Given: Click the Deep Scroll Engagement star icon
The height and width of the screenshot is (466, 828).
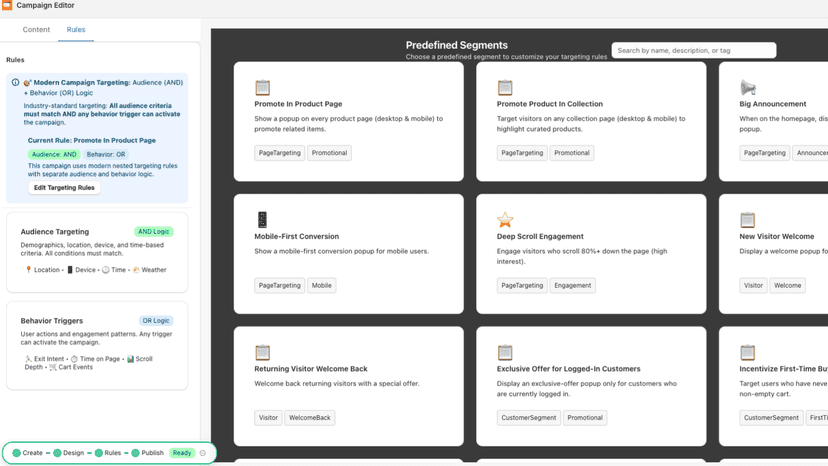Looking at the screenshot, I should [x=505, y=219].
